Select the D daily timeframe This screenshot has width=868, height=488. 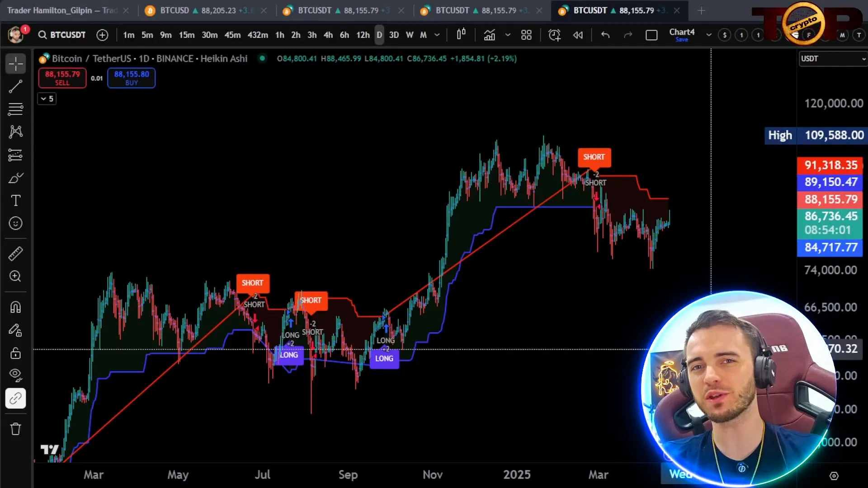pyautogui.click(x=379, y=35)
